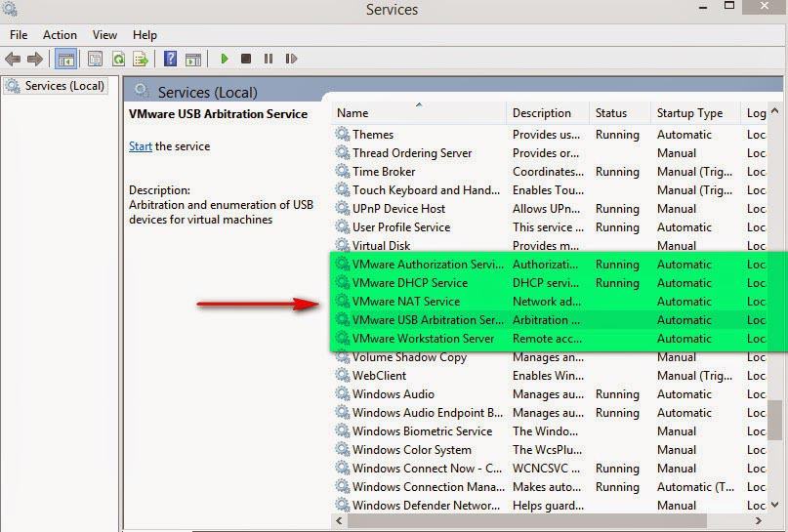Open the blue Help toolbar icon
Image resolution: width=788 pixels, height=532 pixels.
click(x=170, y=59)
